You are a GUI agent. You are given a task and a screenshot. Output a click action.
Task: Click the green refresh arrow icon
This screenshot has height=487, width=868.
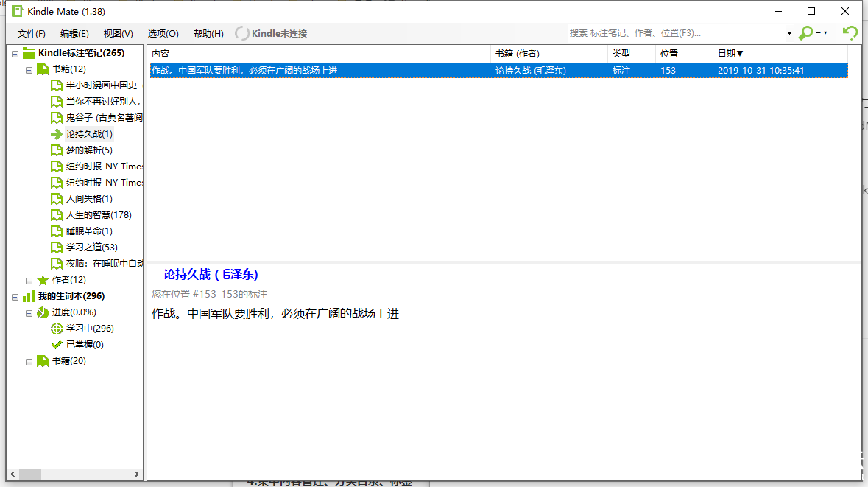pyautogui.click(x=850, y=32)
